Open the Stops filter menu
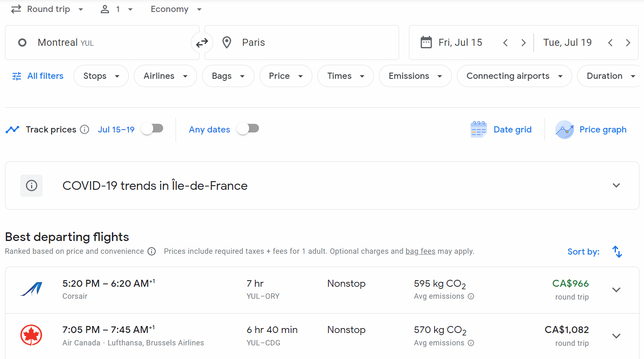Screen dimensions: 644x359 tap(101, 76)
